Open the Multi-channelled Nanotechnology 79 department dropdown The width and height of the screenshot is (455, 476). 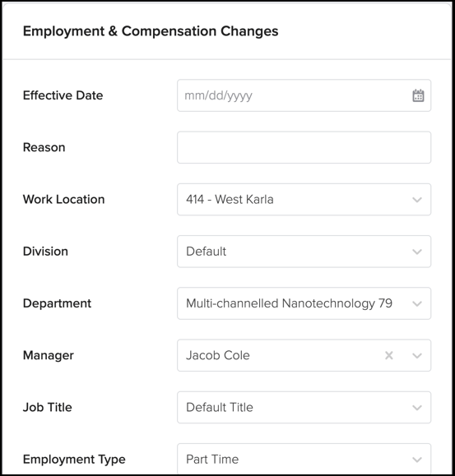tap(304, 303)
